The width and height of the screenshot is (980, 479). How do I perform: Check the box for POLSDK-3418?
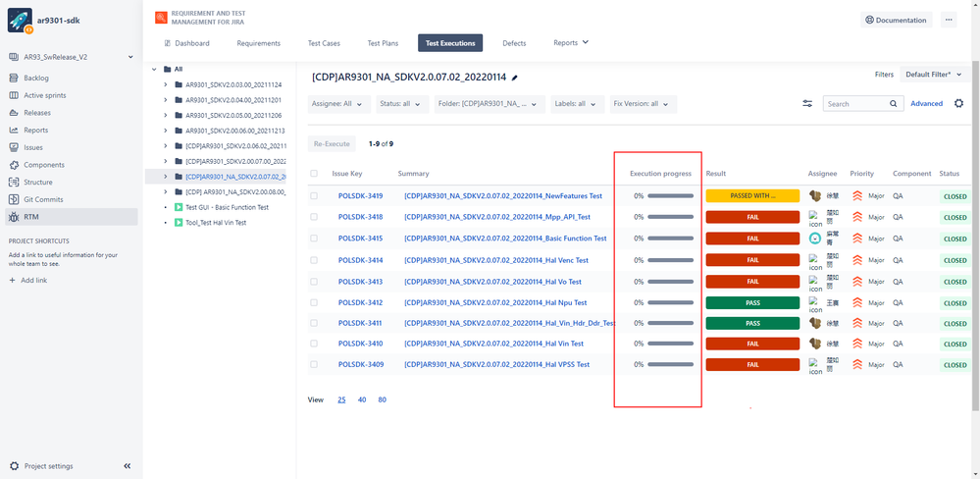point(314,217)
